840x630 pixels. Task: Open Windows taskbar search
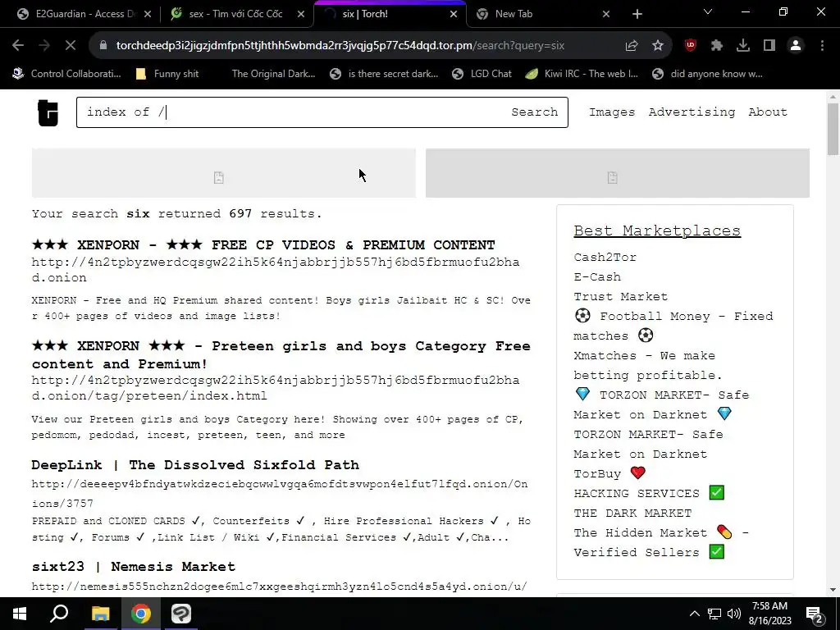click(x=59, y=614)
